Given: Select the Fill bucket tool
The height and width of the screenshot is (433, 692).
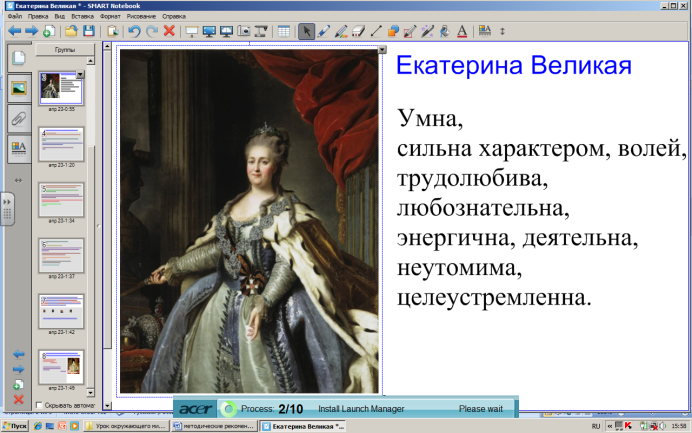Looking at the screenshot, I should [x=445, y=31].
